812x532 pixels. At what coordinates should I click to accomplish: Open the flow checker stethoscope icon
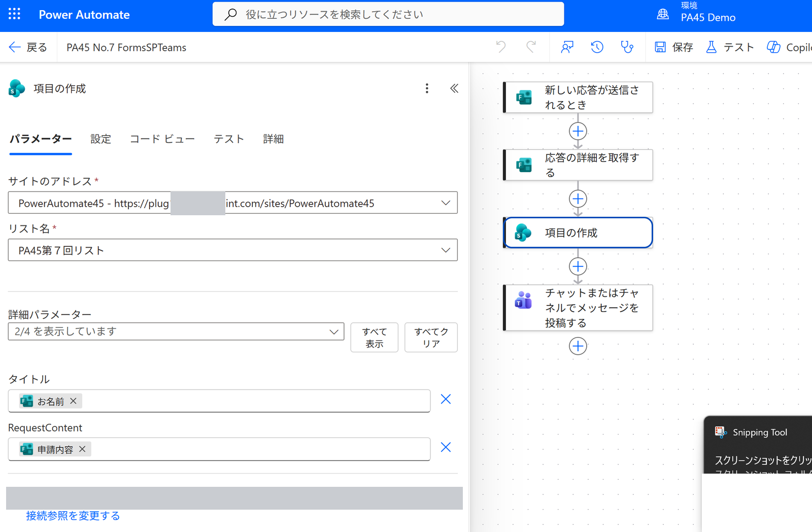coord(627,47)
